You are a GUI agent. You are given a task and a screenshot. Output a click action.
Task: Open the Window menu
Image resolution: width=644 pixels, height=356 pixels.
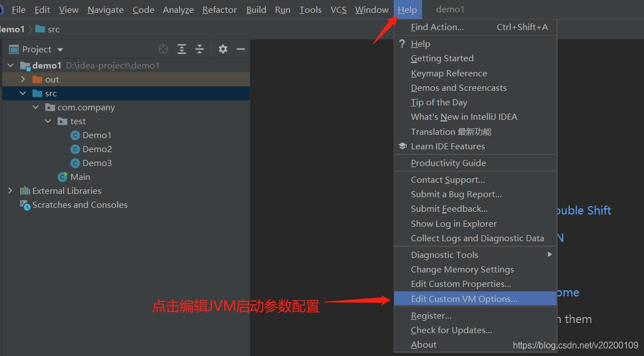[x=372, y=9]
